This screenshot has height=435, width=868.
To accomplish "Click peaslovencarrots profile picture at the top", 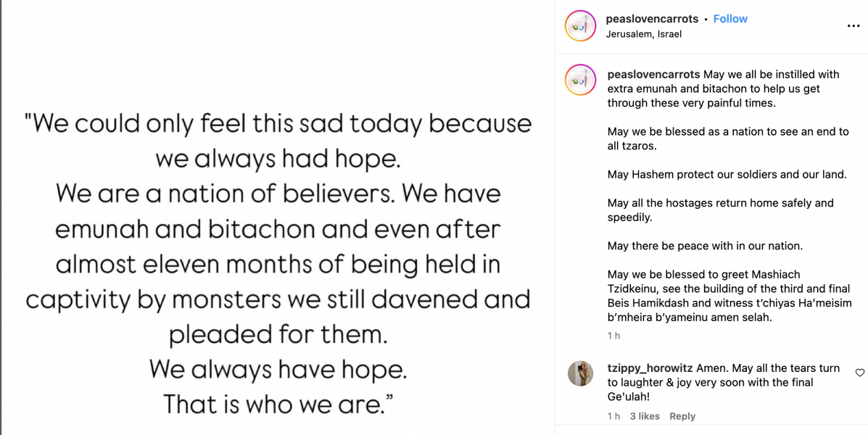I will pos(580,25).
